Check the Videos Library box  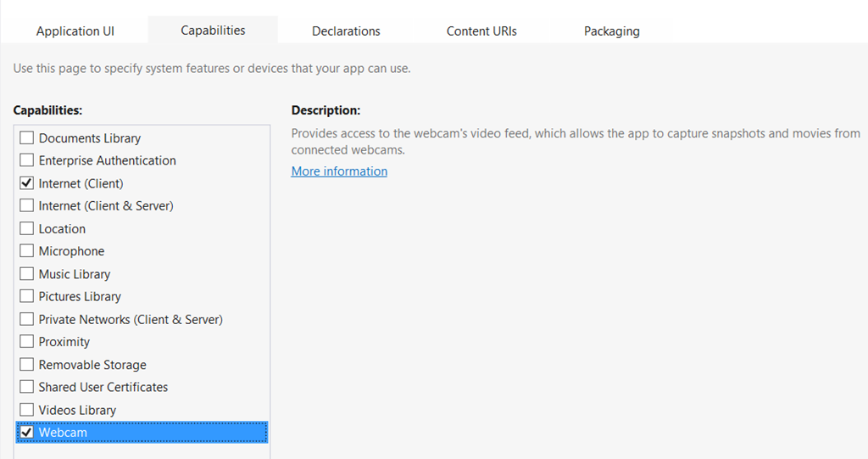[27, 410]
